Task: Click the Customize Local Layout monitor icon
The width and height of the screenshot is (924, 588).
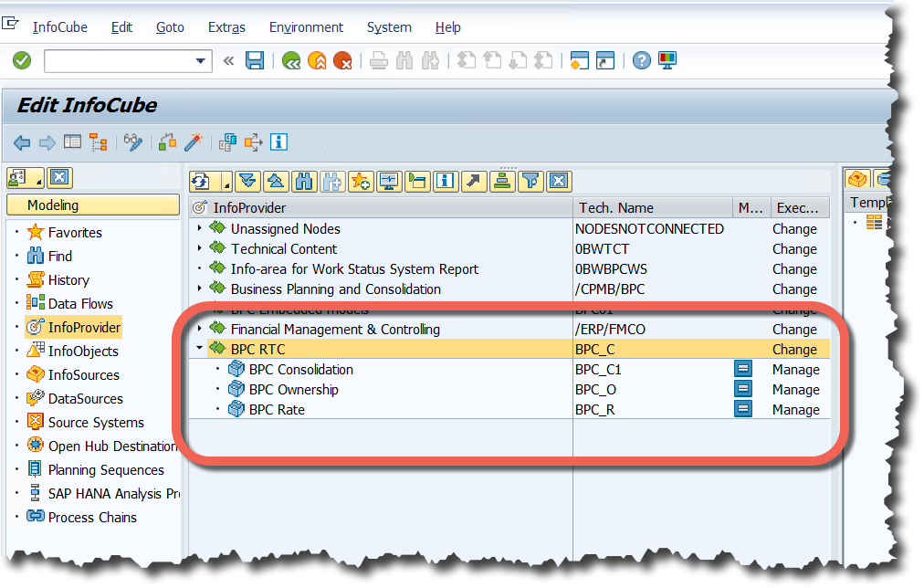Action: click(667, 60)
